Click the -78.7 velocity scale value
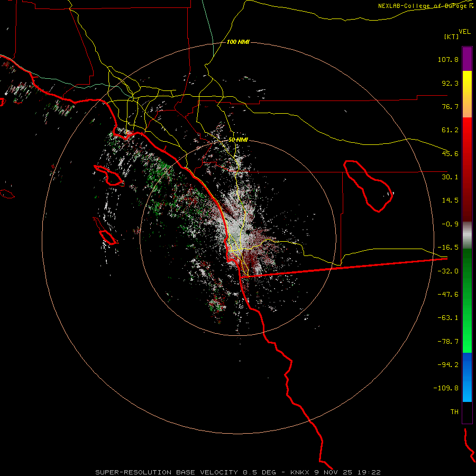 (448, 342)
